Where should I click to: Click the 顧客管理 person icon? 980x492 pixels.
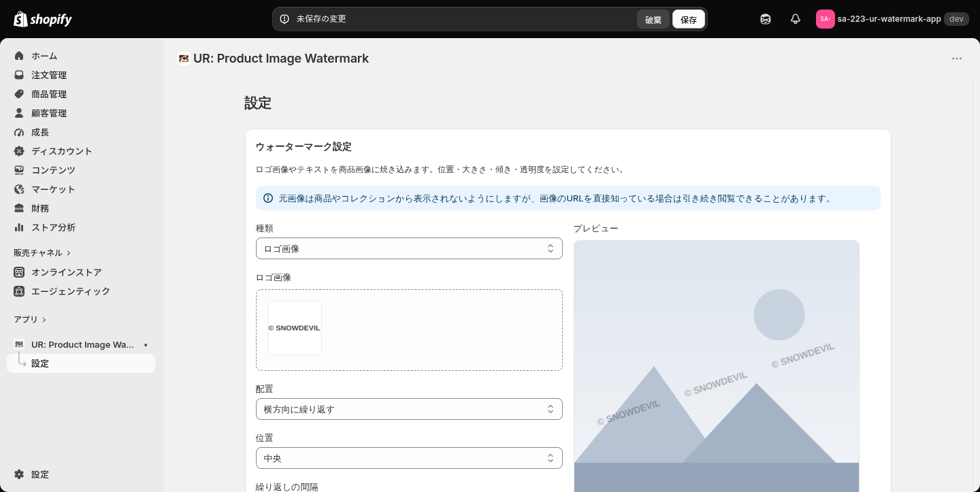19,113
